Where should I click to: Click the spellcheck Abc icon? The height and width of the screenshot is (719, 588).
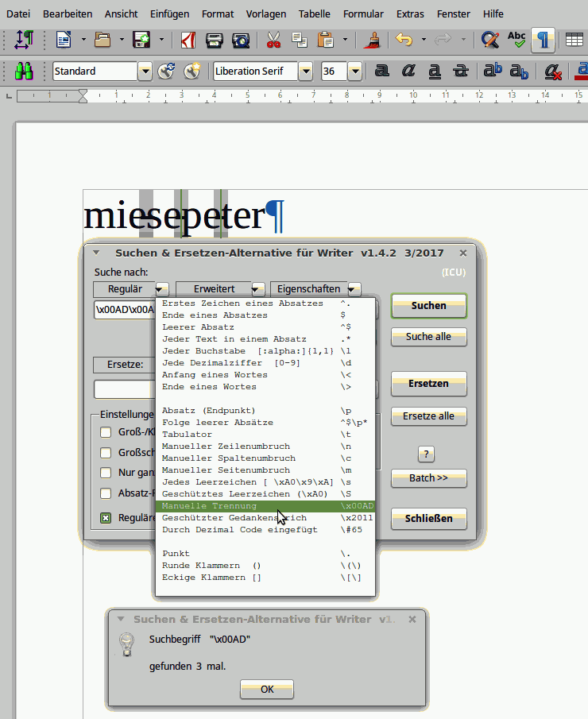point(516,39)
